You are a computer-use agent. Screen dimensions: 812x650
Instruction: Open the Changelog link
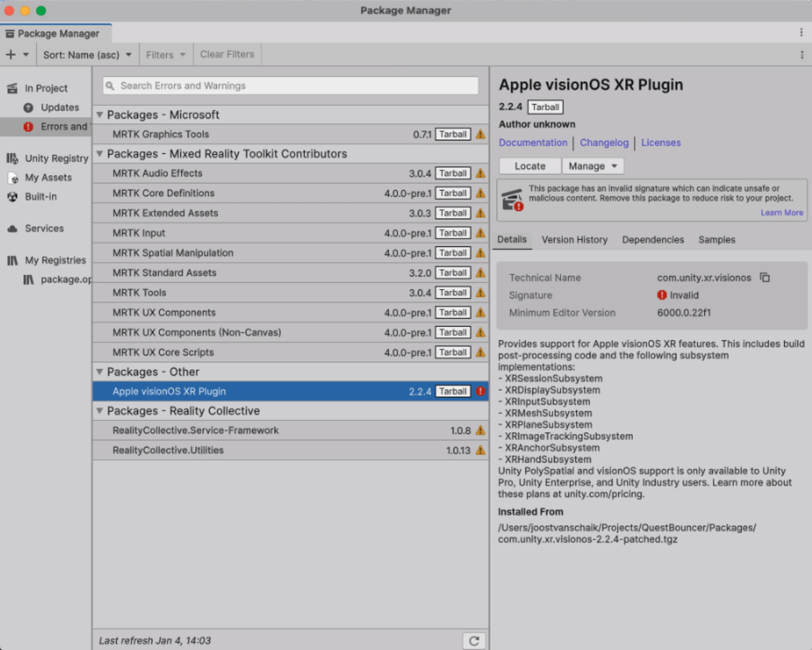click(604, 143)
